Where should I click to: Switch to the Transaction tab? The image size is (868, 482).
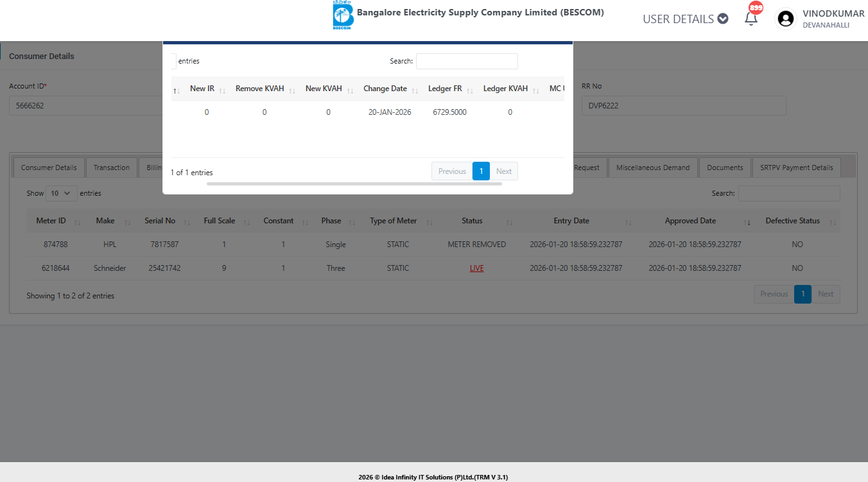click(x=112, y=168)
